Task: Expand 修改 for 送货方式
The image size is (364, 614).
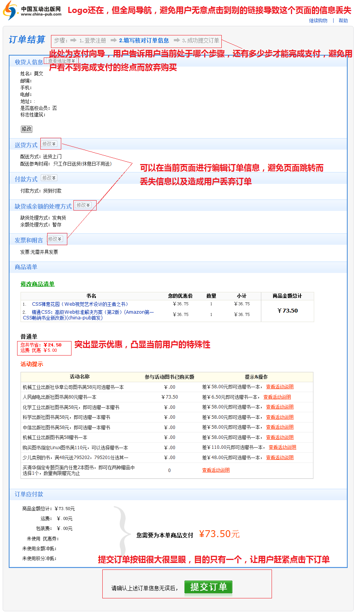Action: pyautogui.click(x=49, y=144)
